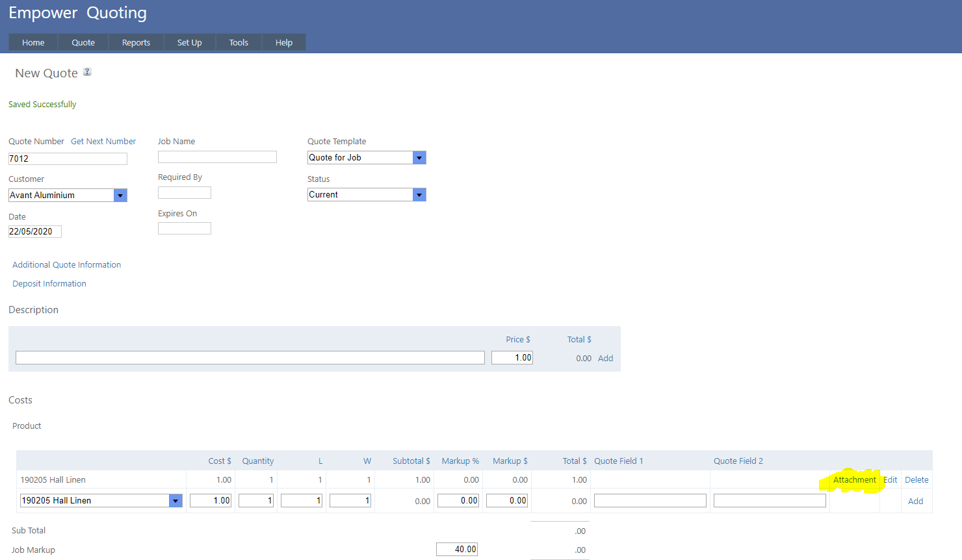Click the Help menu item
Screen dimensions: 962x560
(x=284, y=42)
